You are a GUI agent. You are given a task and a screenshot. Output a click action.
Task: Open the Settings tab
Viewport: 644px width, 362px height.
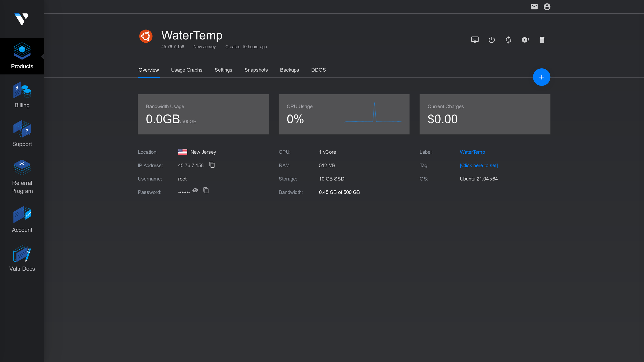pyautogui.click(x=223, y=70)
